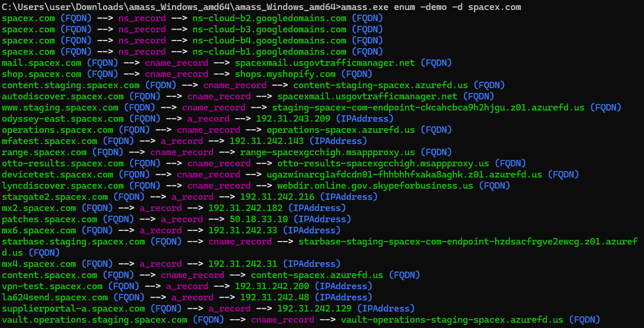
Task: Click the la624send.spacex.com hostname
Action: click(x=55, y=297)
